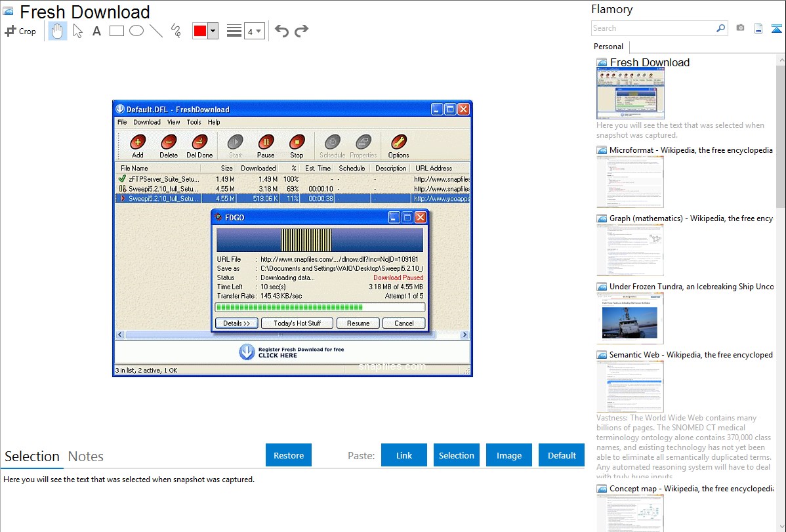Select the Sweepi row at 69% downloaded
This screenshot has width=786, height=532.
click(x=293, y=189)
